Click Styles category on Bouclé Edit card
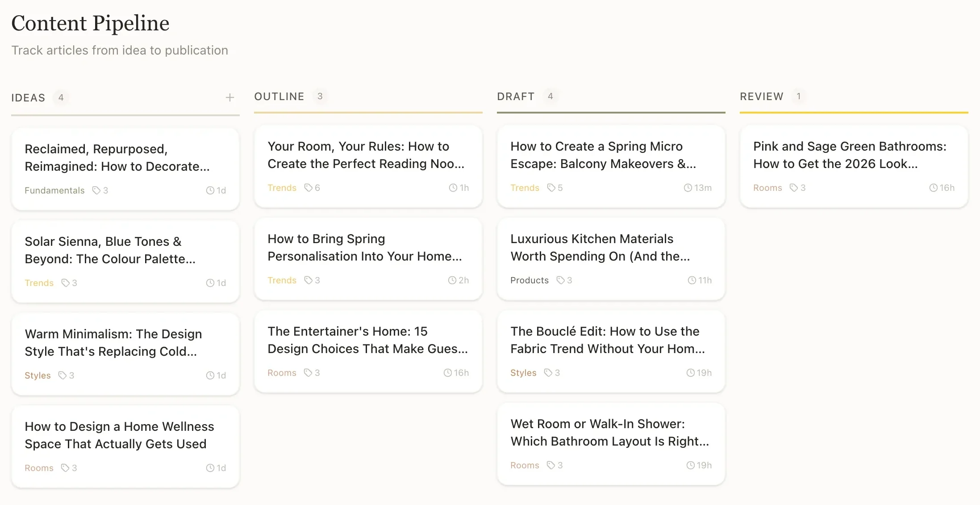The image size is (980, 505). [x=523, y=373]
